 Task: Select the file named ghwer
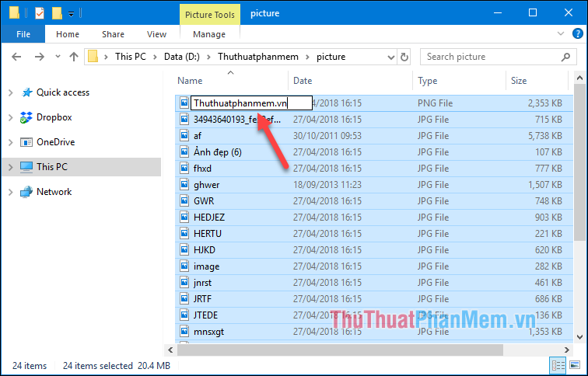207,185
